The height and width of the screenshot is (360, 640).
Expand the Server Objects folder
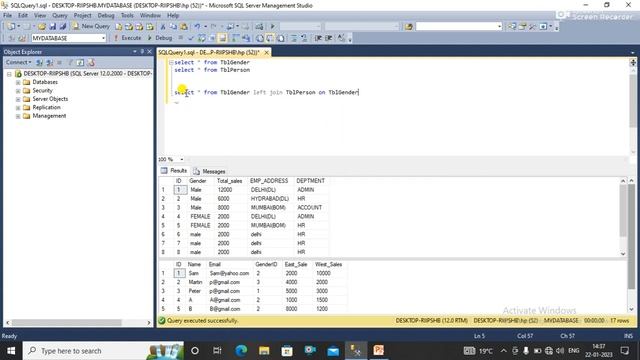18,99
